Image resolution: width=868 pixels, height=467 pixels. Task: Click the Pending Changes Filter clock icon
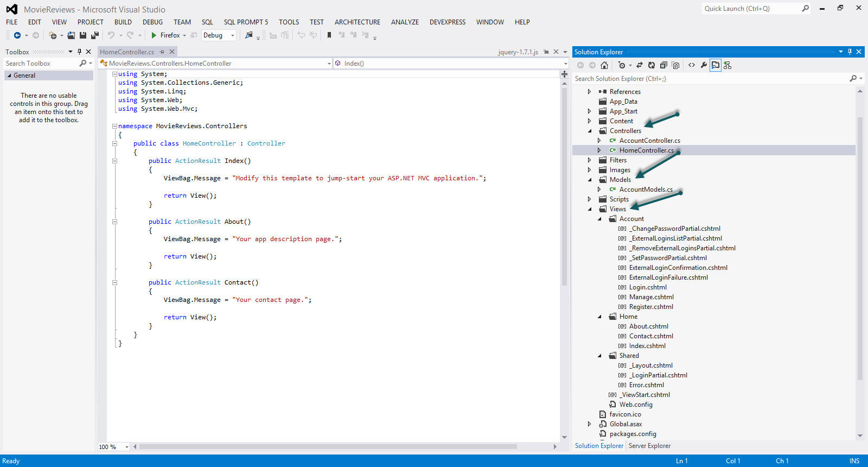click(622, 65)
